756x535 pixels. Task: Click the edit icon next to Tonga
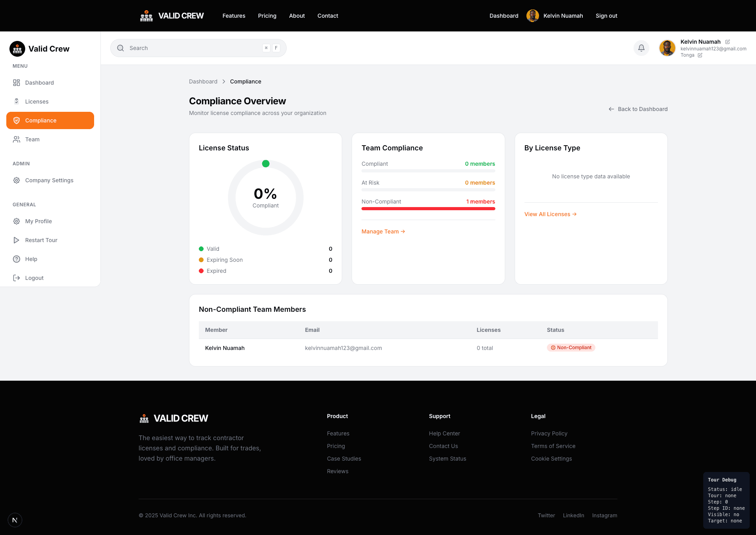(700, 56)
